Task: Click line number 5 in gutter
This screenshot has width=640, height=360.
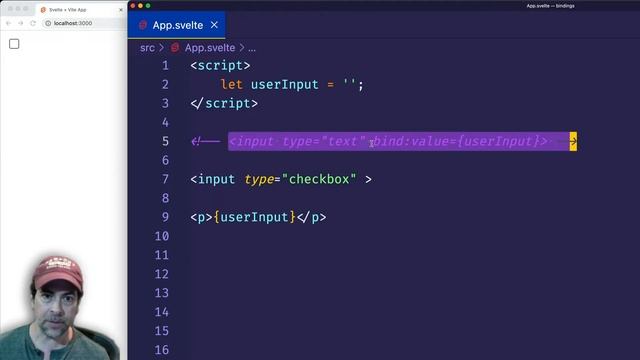Action: pyautogui.click(x=165, y=141)
